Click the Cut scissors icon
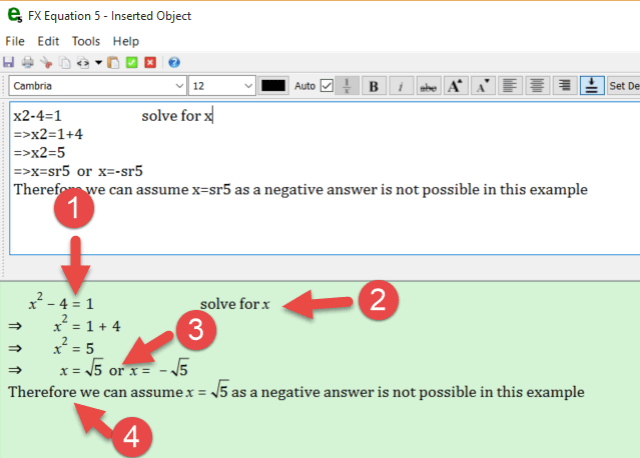 [x=45, y=62]
